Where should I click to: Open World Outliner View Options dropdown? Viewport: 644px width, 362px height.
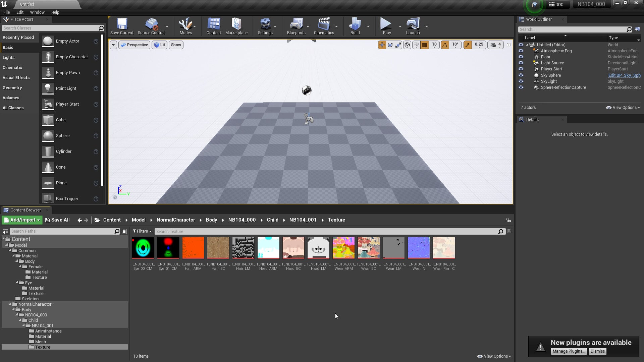623,108
